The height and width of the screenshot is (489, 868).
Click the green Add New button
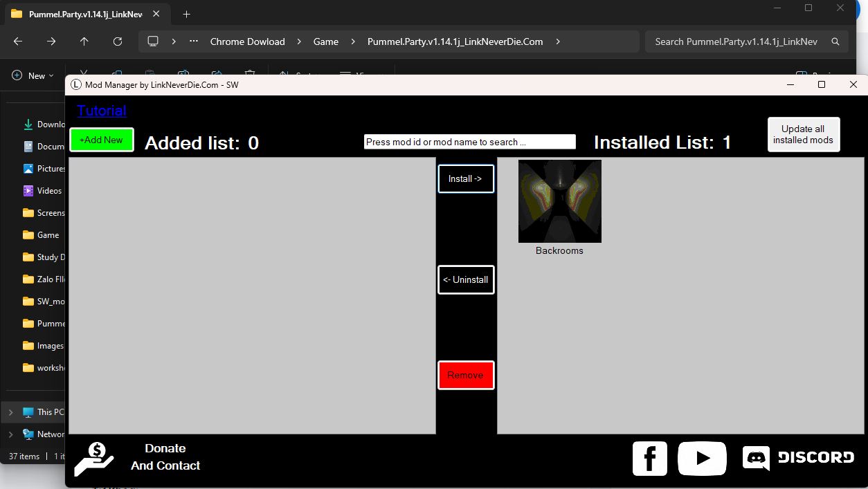click(x=102, y=140)
